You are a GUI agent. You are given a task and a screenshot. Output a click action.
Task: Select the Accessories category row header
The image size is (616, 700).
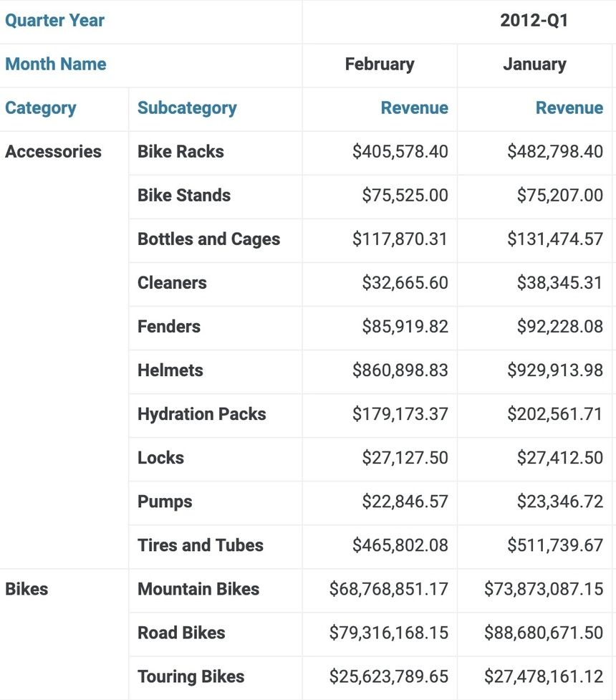(54, 152)
